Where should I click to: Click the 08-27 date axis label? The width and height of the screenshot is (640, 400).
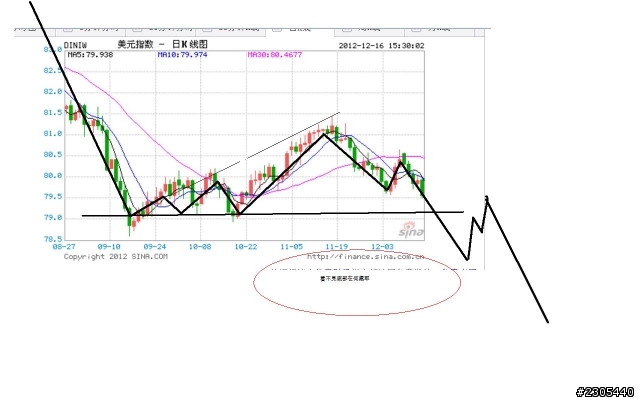click(x=64, y=247)
